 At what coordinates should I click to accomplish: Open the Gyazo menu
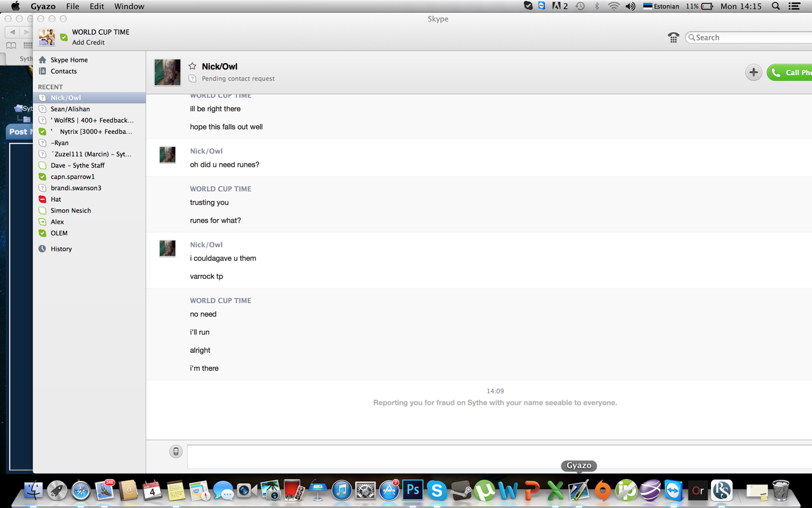pos(43,6)
